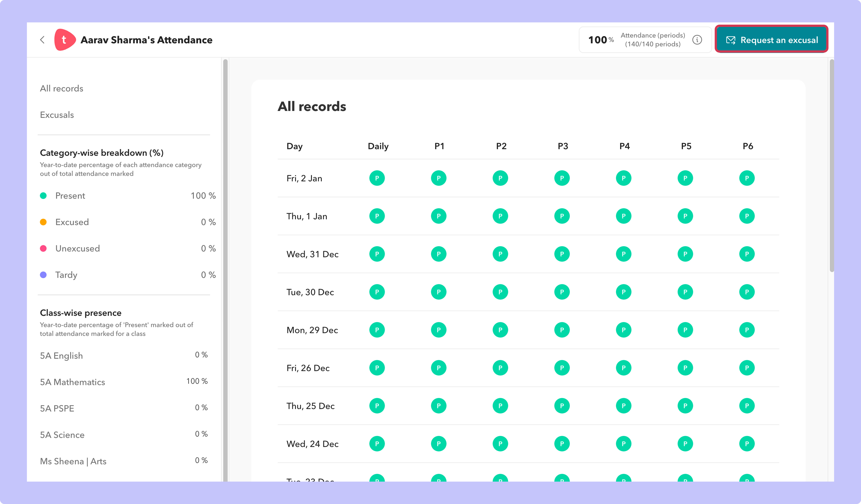Click the P5 present badge for Wed, 31 Dec
861x504 pixels.
coord(685,254)
